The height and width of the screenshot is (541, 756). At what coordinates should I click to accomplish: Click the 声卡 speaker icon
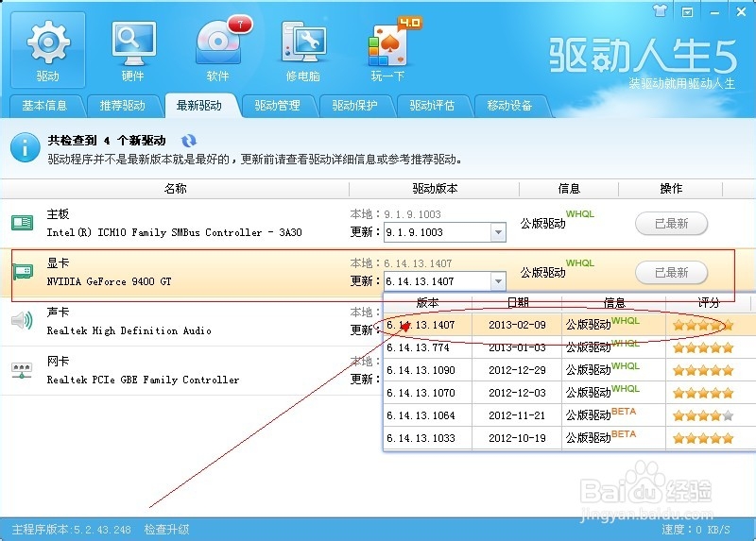coord(22,320)
